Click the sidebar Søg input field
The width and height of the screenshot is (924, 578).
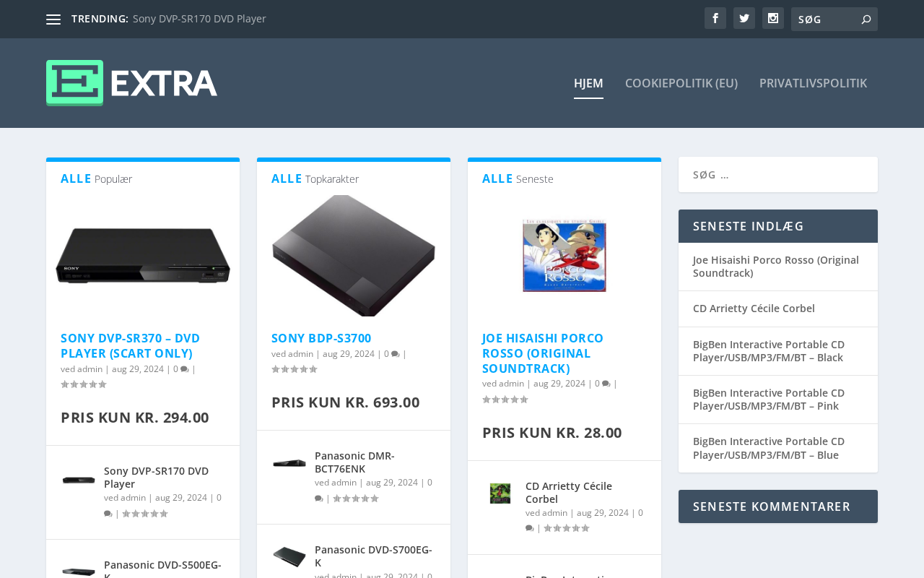point(778,175)
